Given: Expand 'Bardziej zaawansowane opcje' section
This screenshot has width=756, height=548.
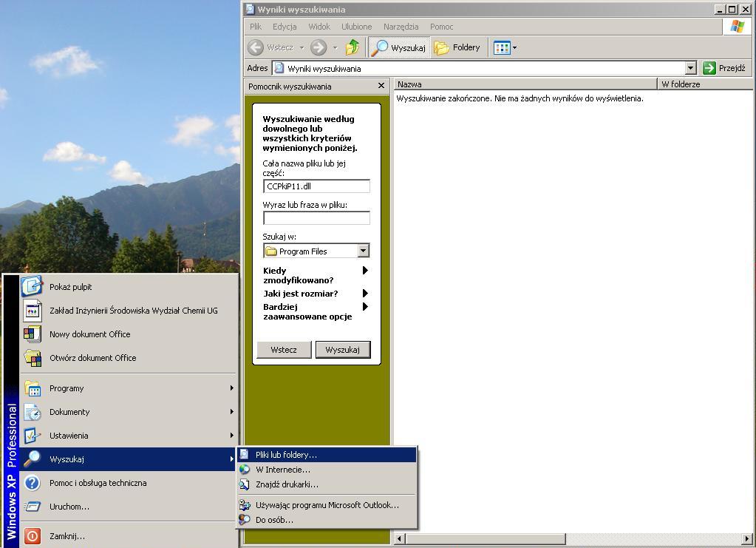Looking at the screenshot, I should click(316, 311).
